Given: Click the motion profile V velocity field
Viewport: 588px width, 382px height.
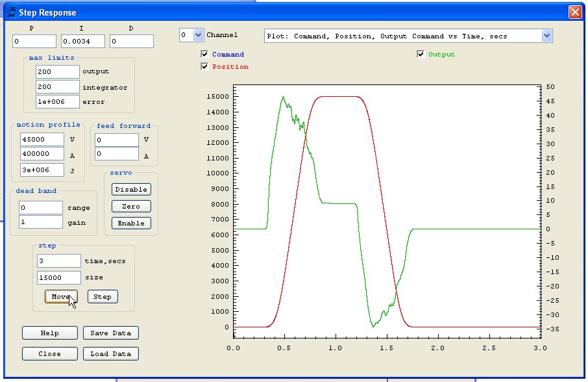Looking at the screenshot, I should (42, 140).
